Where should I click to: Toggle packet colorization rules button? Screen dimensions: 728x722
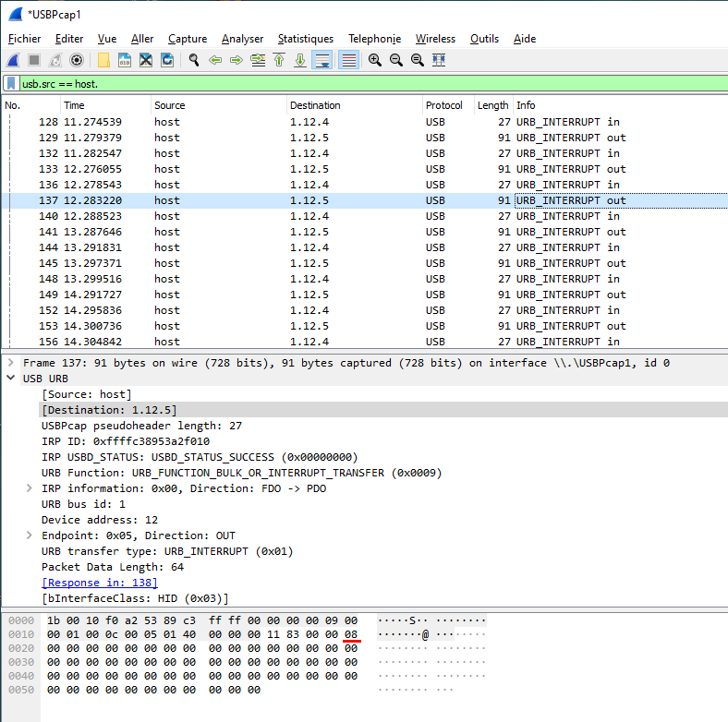pos(348,60)
